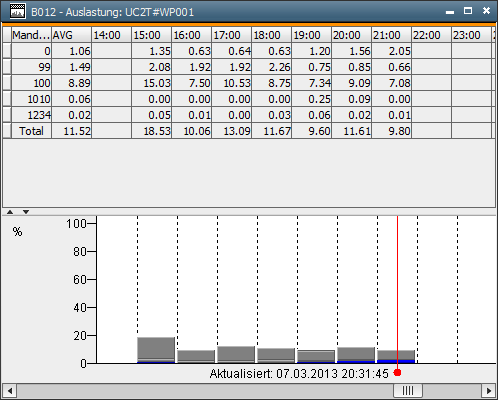Screen dimensions: 498x400
Task: Click the 21:00 column header
Action: coord(392,35)
